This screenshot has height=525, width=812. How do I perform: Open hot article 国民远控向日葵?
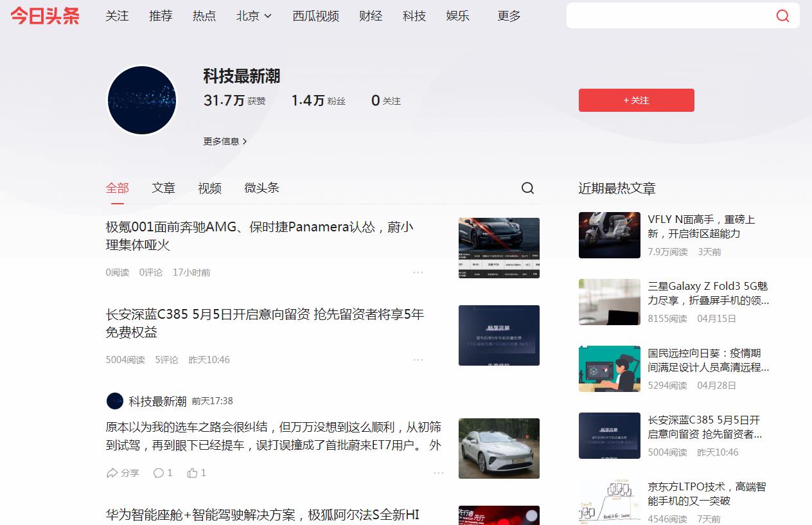tap(709, 360)
